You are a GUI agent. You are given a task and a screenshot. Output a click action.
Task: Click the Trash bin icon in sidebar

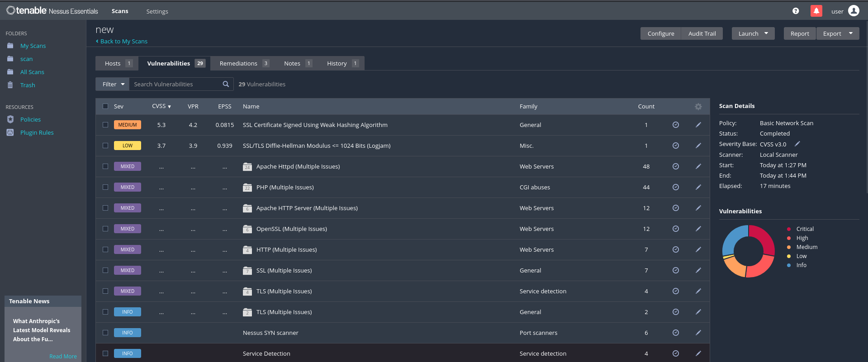[x=10, y=85]
